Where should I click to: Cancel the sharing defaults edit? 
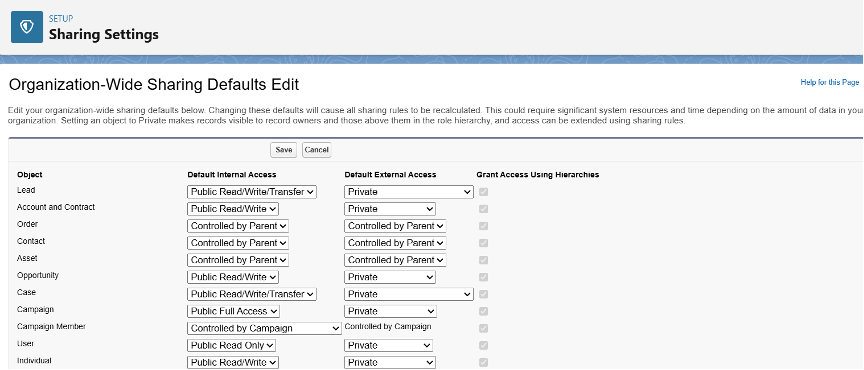click(316, 150)
